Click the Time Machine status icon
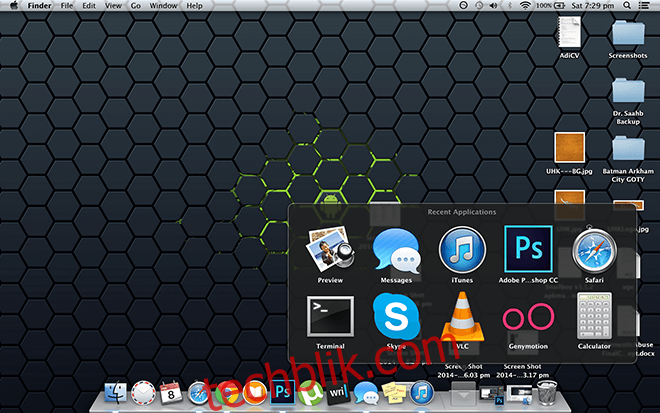 pos(479,5)
